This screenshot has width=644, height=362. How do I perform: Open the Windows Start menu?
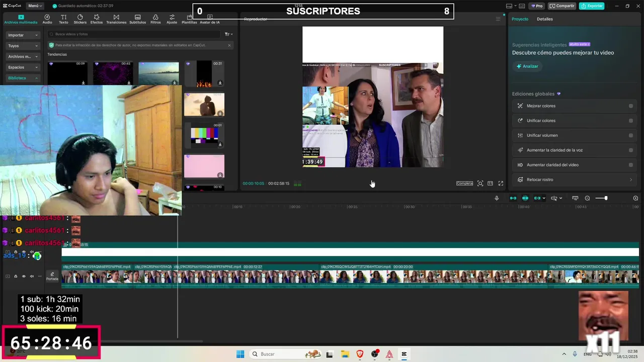tap(240, 354)
